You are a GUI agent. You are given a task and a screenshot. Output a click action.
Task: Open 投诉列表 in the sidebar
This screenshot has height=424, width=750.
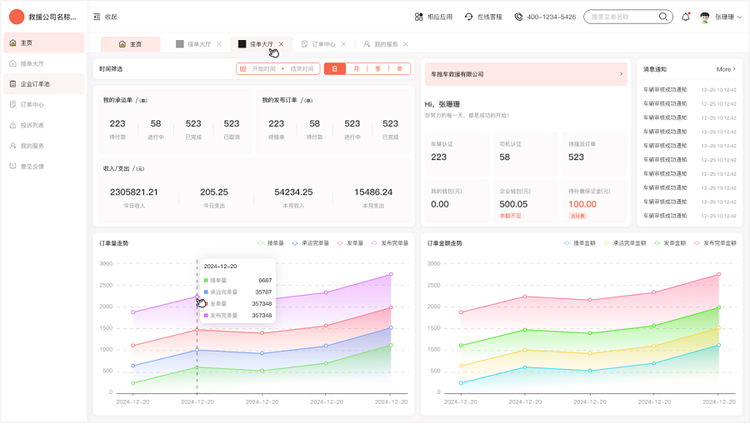(x=33, y=125)
